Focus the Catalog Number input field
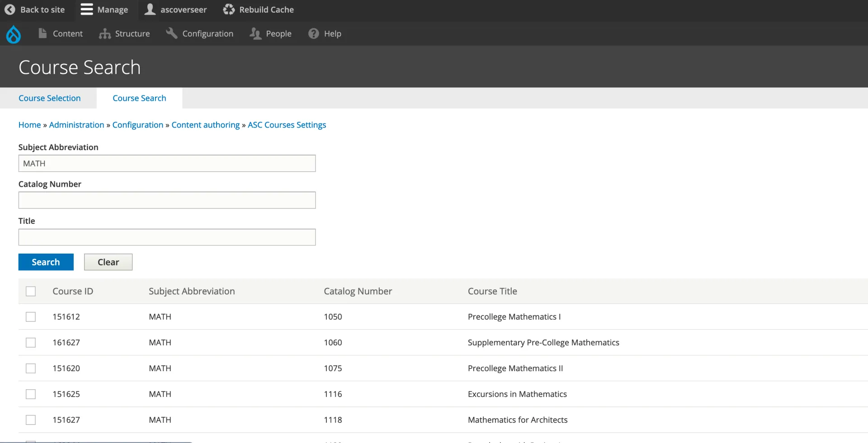Viewport: 868px width, 443px height. point(167,200)
